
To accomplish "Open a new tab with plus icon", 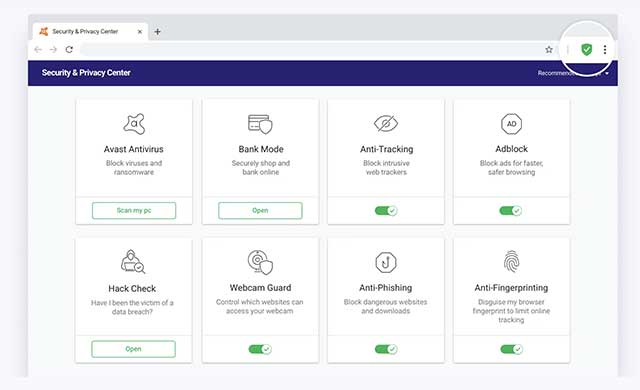I will 158,31.
